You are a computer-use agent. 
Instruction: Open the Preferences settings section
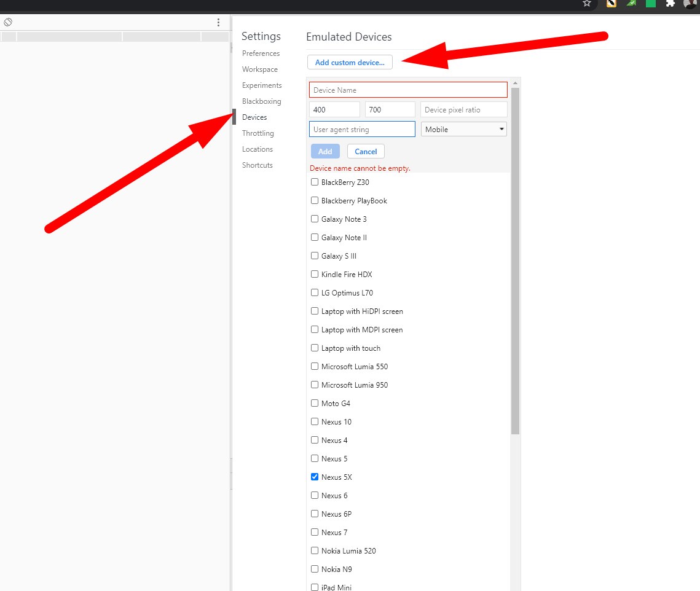[x=261, y=53]
